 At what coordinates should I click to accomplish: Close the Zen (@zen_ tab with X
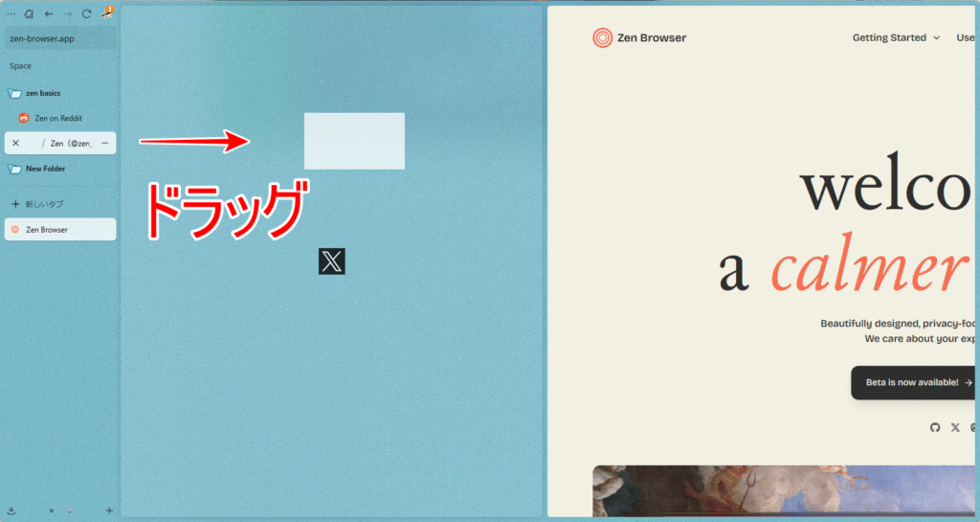tap(15, 143)
